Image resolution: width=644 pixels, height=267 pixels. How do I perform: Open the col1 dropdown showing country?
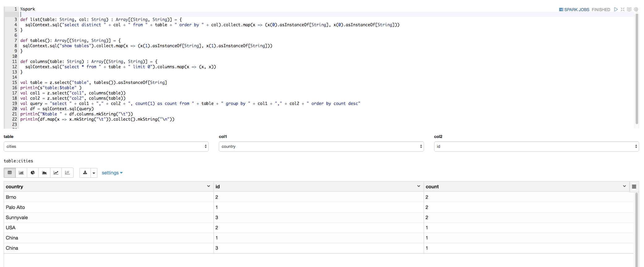point(321,146)
